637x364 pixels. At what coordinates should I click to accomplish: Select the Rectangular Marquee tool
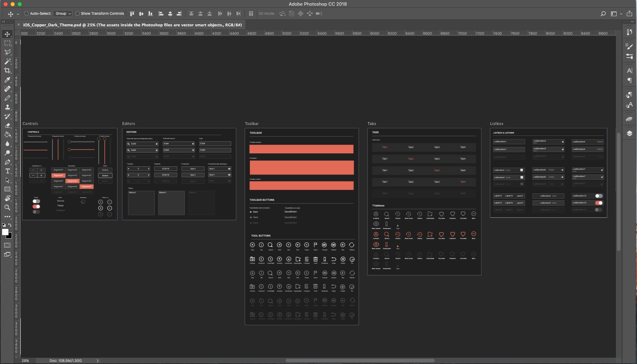coord(7,43)
